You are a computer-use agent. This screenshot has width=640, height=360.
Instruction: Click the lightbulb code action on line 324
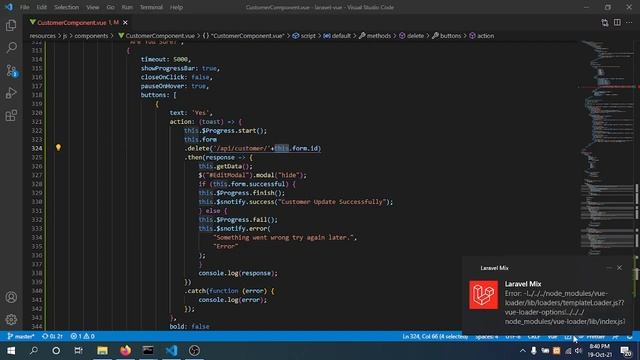coord(58,147)
